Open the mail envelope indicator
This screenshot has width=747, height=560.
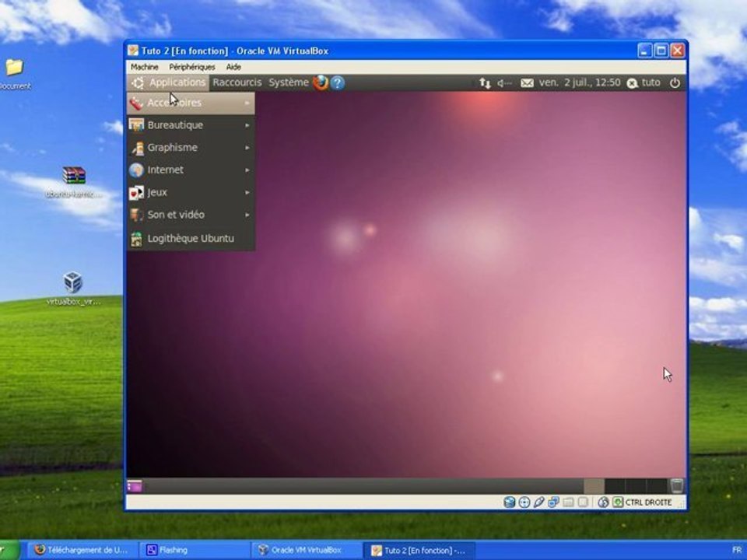pyautogui.click(x=527, y=83)
